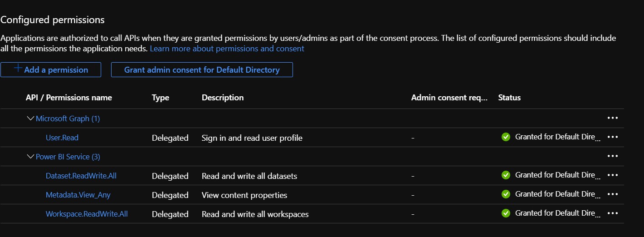Image resolution: width=644 pixels, height=237 pixels.
Task: Click Granted status text in Dataset.ReadWrite.All row
Action: [x=558, y=175]
